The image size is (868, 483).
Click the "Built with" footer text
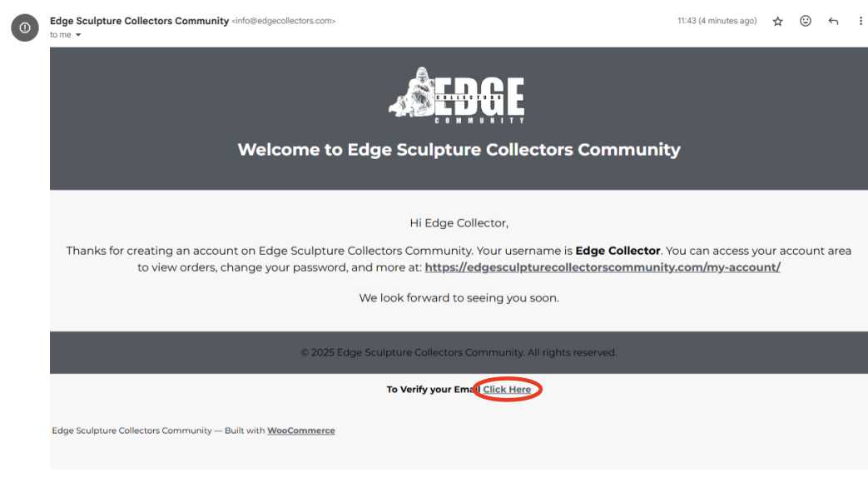pos(244,431)
